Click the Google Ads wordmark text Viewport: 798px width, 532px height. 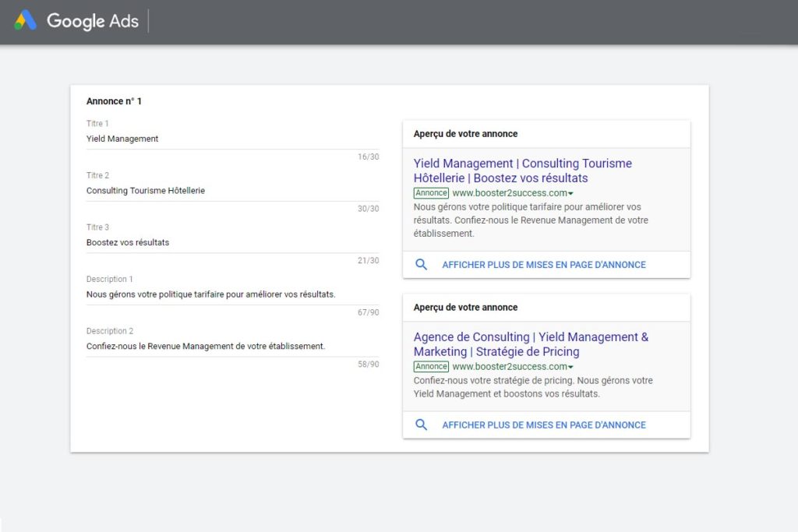tap(93, 21)
